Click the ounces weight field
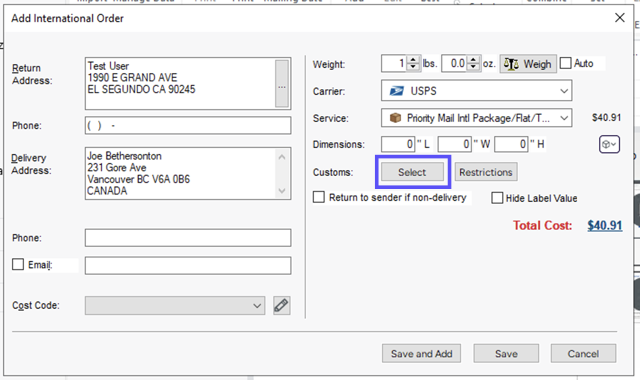 [x=455, y=64]
